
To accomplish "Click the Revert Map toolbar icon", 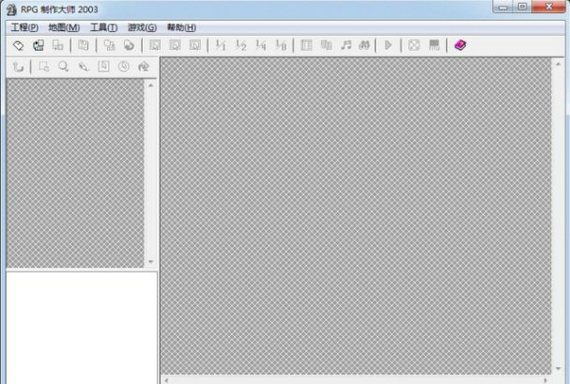I will (x=129, y=45).
